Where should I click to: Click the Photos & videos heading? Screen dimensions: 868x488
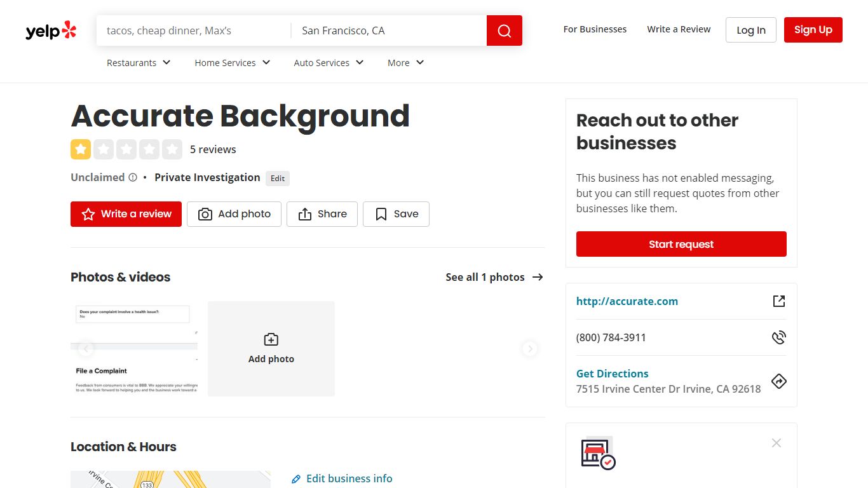coord(121,277)
